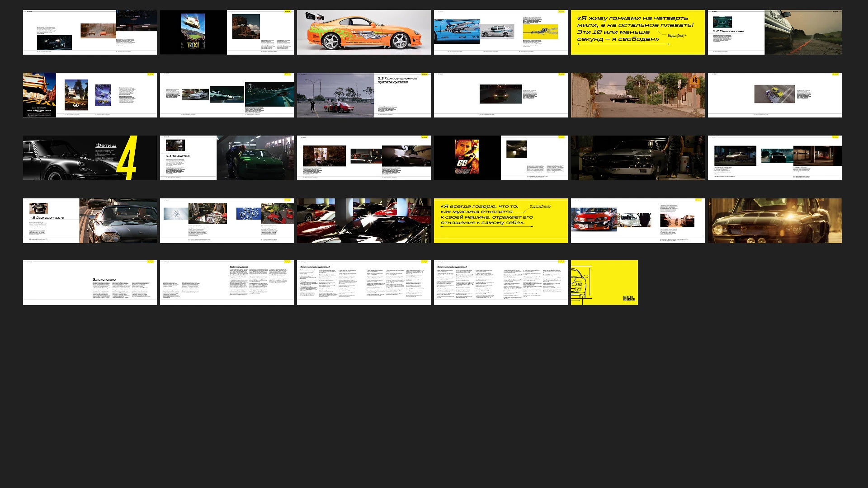This screenshot has height=488, width=868.
Task: Open the red Ferrari garage full-image slide
Action: click(x=363, y=221)
